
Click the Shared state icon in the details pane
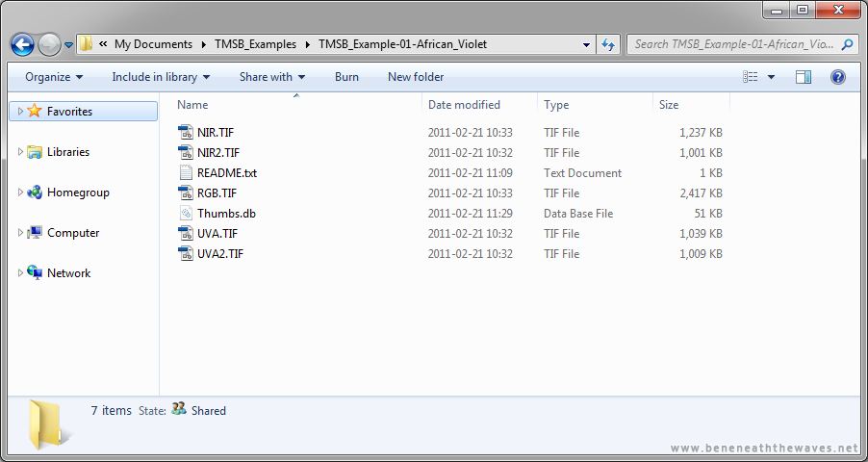click(178, 409)
